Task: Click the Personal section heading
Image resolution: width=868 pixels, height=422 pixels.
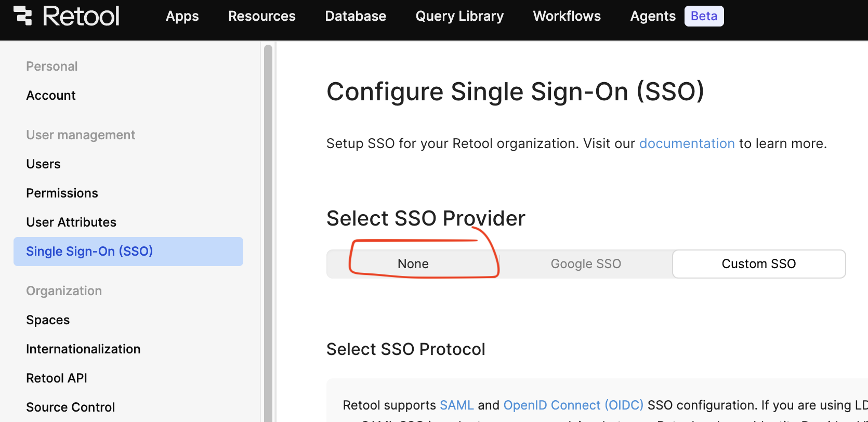Action: pyautogui.click(x=52, y=67)
